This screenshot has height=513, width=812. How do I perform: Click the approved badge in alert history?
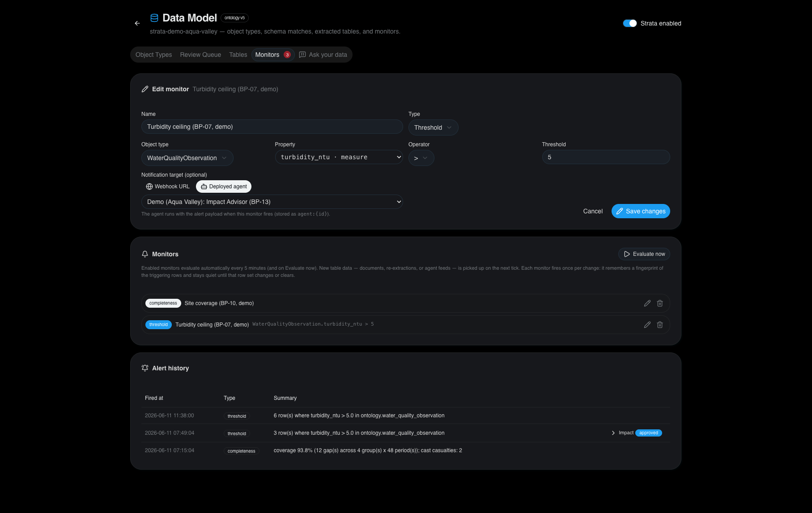648,433
